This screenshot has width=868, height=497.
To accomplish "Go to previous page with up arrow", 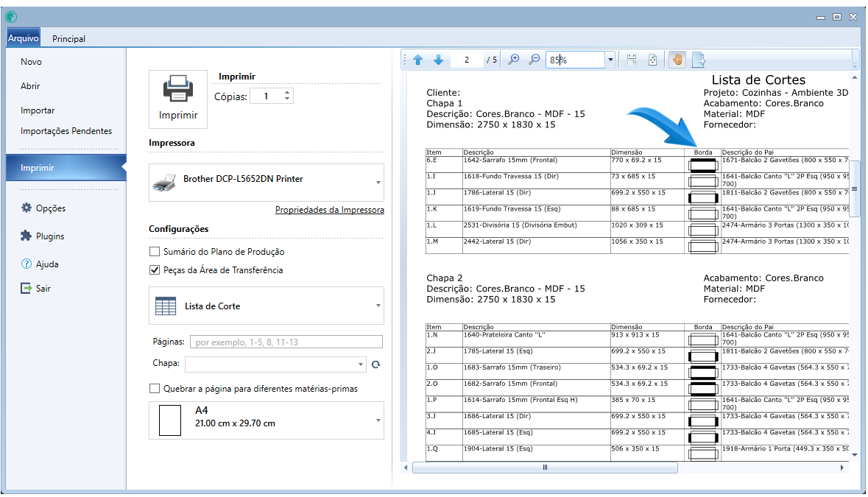I will (418, 60).
